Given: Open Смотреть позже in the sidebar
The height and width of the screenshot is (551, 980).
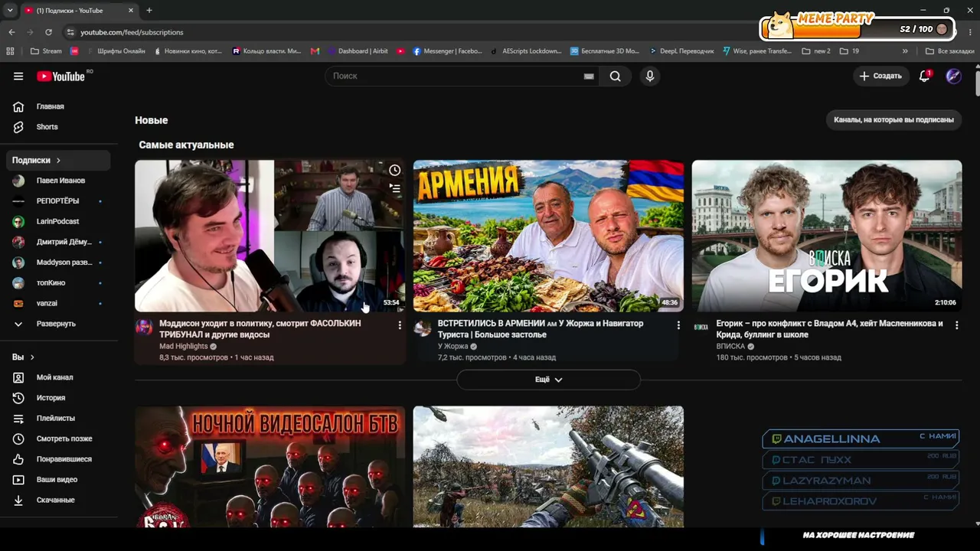Looking at the screenshot, I should 58,439.
